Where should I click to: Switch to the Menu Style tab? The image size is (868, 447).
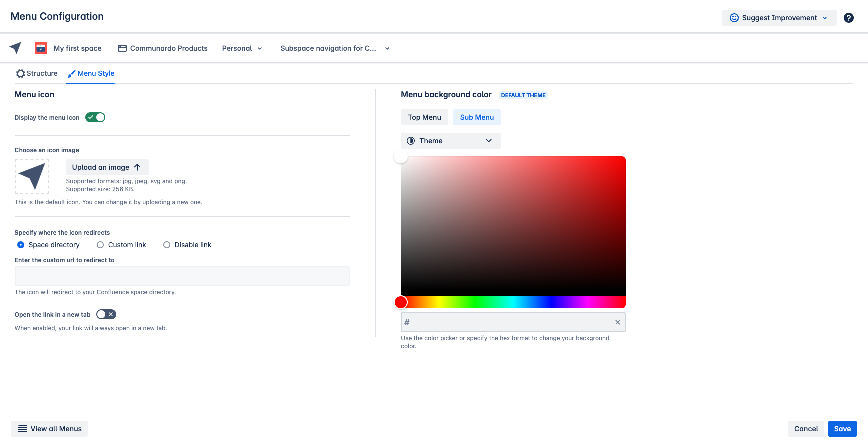[91, 73]
